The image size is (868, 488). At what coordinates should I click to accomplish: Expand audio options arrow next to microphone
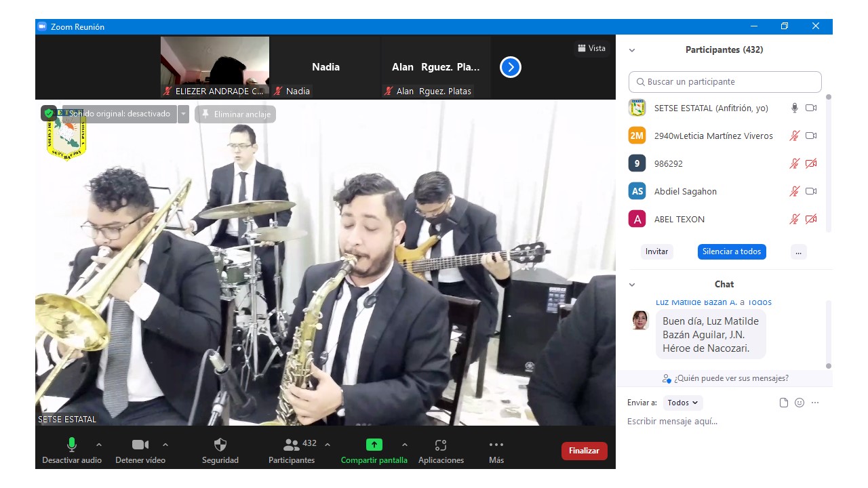click(99, 445)
